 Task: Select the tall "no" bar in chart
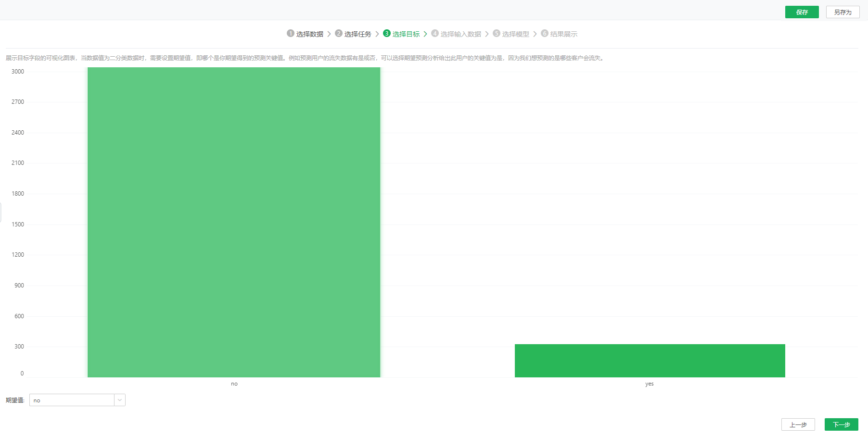pos(234,222)
